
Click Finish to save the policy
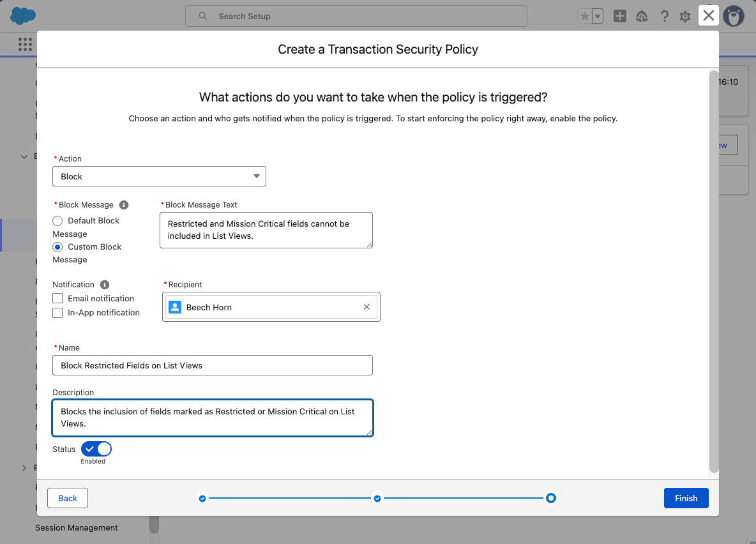click(686, 498)
